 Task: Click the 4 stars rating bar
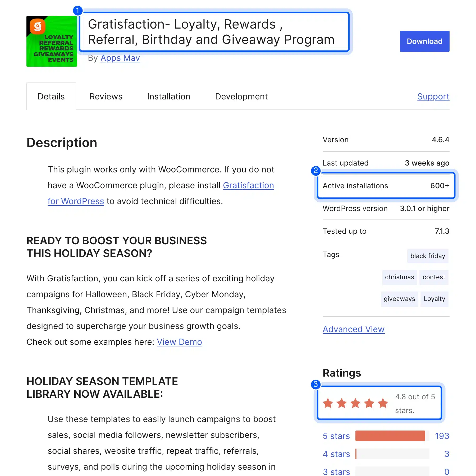[392, 454]
